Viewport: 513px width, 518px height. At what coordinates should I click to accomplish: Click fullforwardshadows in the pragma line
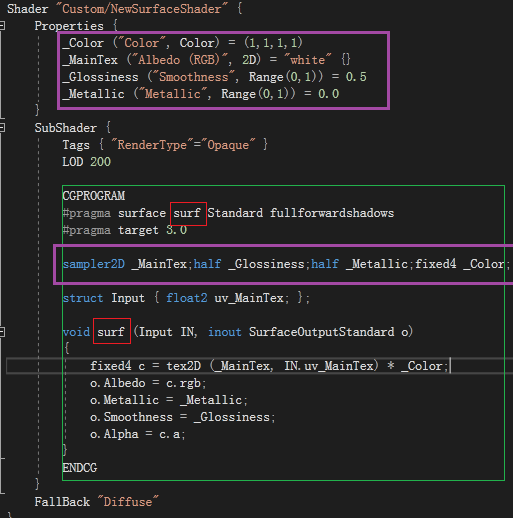[x=332, y=213]
